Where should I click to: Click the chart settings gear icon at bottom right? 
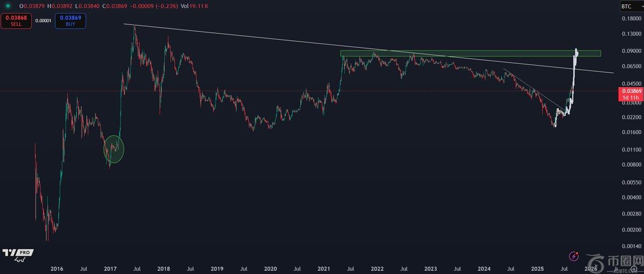point(619,269)
